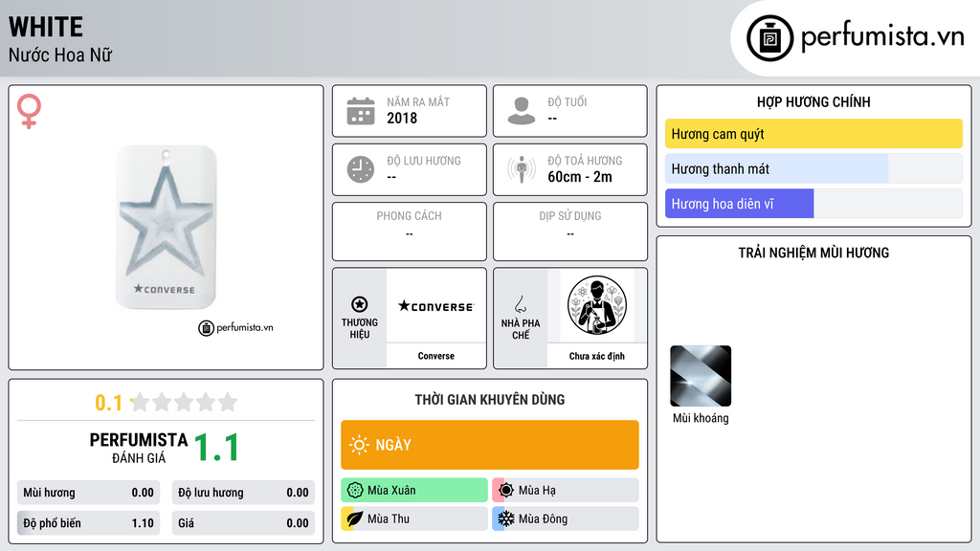This screenshot has height=551, width=980.
Task: Click the WHITE perfume title
Action: 46,27
